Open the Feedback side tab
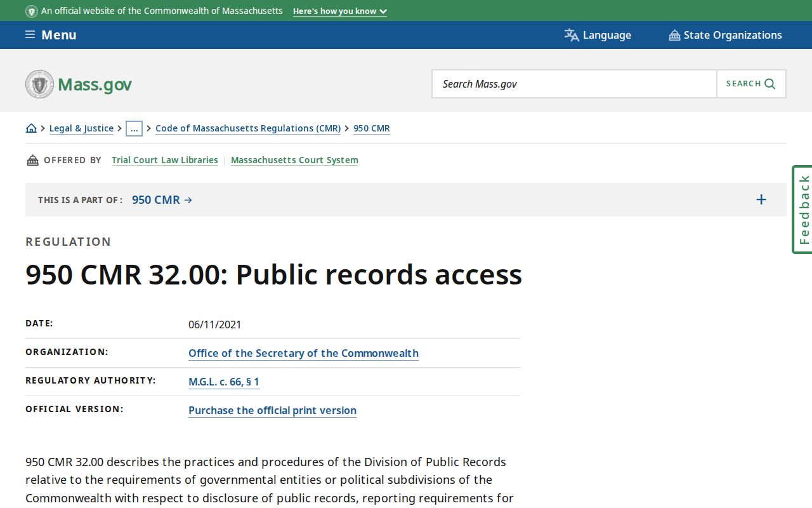The height and width of the screenshot is (508, 812). pyautogui.click(x=802, y=210)
